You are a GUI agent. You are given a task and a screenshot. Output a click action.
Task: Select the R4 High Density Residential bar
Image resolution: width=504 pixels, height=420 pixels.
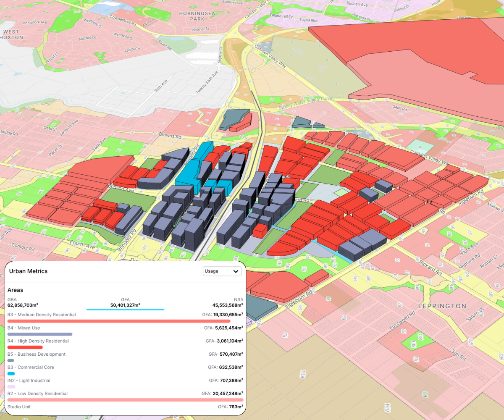click(x=25, y=347)
